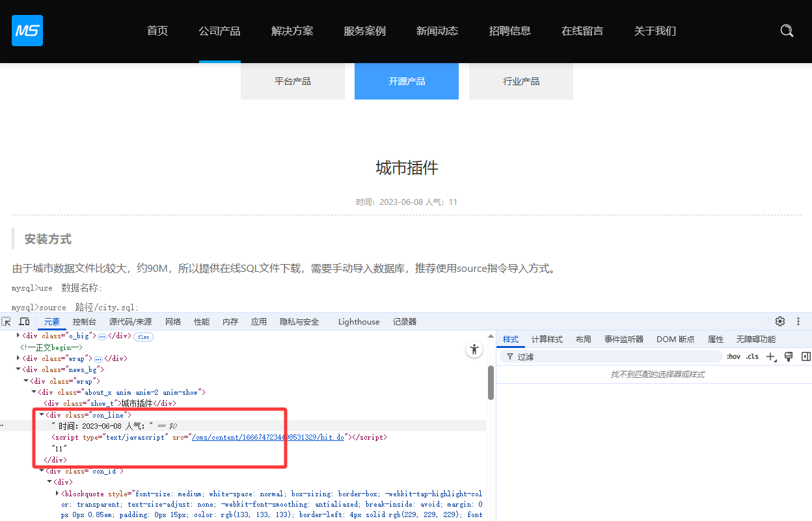This screenshot has height=521, width=812.
Task: Toggle the device toolbar icon
Action: 24,321
